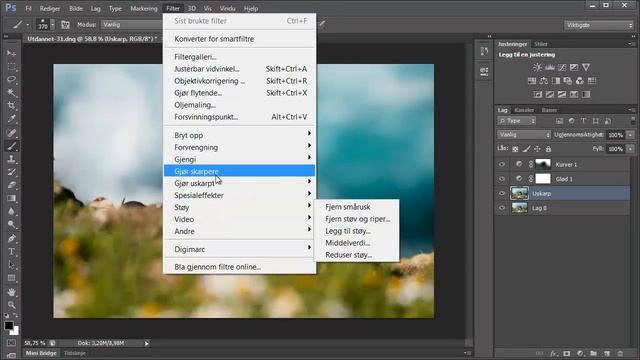Click the Uskarp layer thumbnail
Image resolution: width=640 pixels, height=360 pixels.
tap(519, 193)
